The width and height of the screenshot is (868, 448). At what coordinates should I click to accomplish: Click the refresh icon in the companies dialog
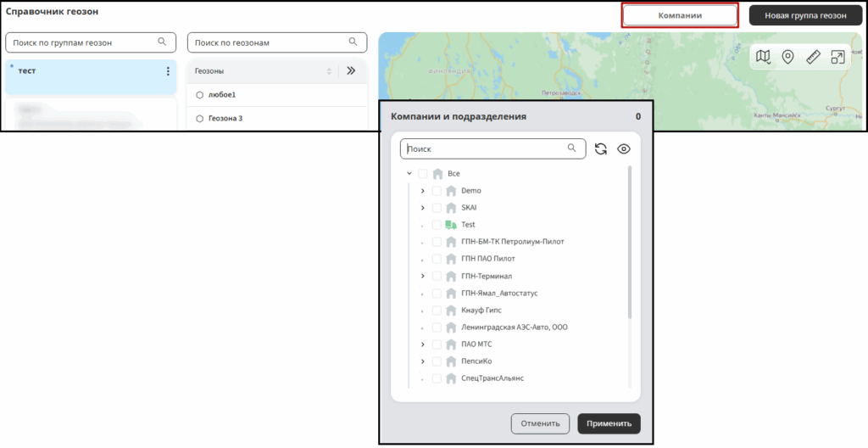601,148
